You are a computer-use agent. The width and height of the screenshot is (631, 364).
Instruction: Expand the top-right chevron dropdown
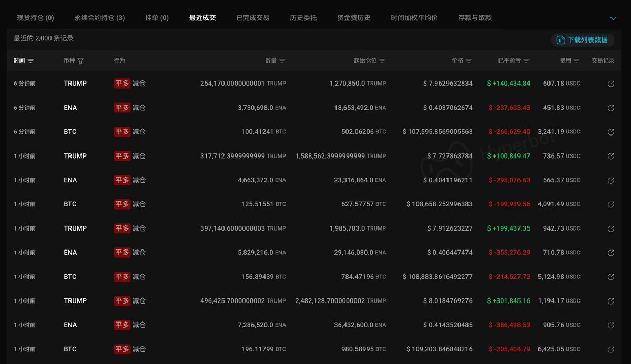pos(613,18)
